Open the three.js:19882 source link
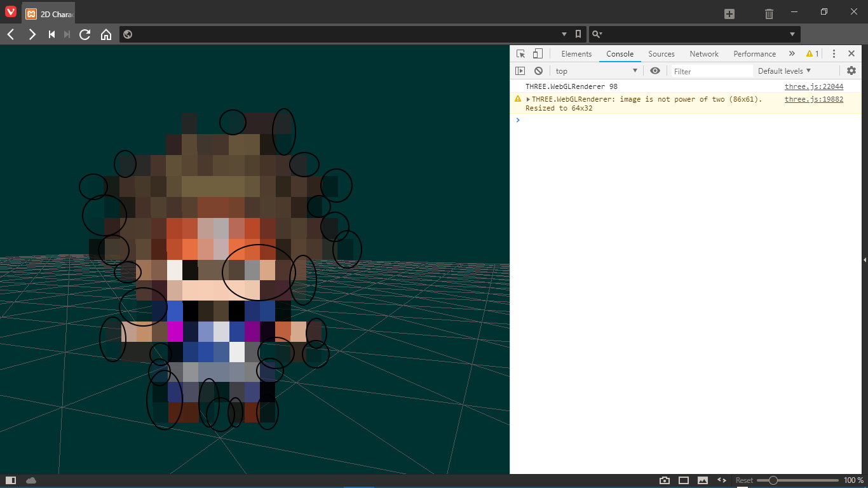The image size is (868, 488). tap(814, 99)
